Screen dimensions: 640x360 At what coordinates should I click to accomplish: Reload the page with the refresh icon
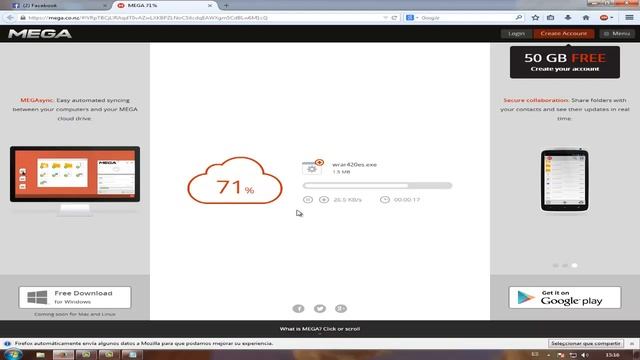tap(394, 18)
